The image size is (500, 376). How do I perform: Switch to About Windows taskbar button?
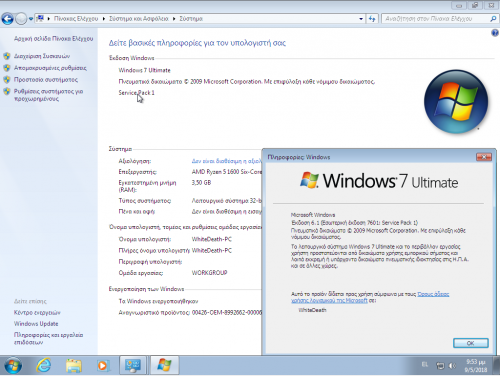(164, 365)
